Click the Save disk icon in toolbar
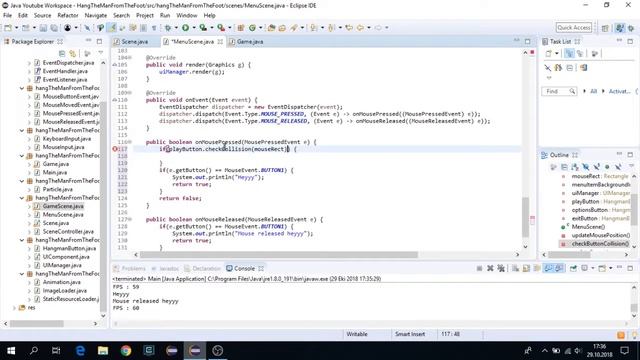The height and width of the screenshot is (360, 640). (43, 28)
